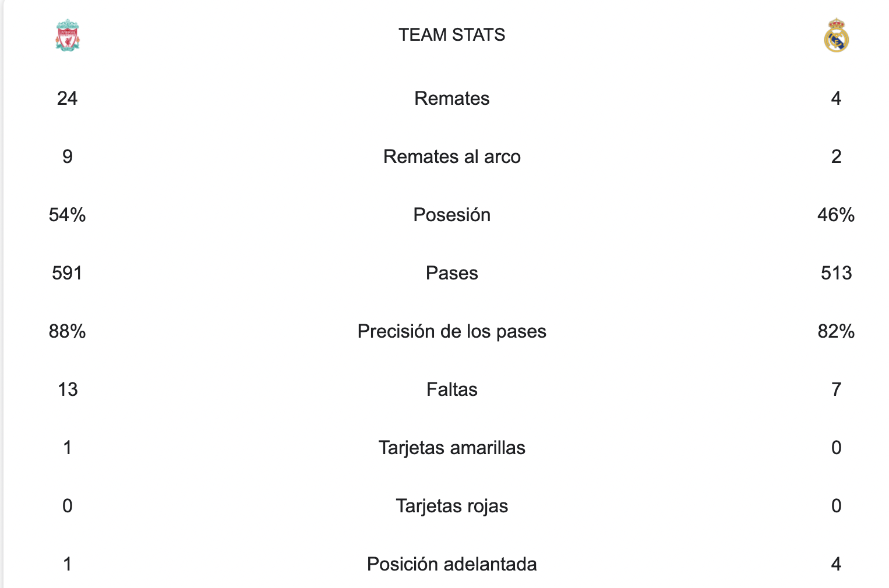Select the Remates al arco label
889x588 pixels.
click(451, 157)
